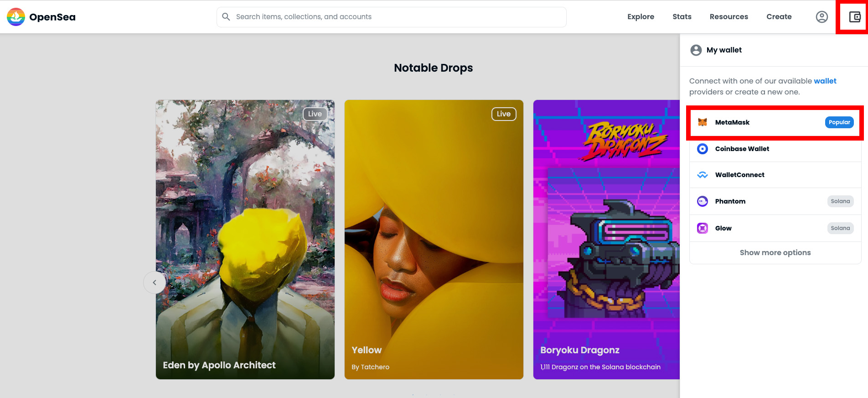
Task: Connect with MetaMask
Action: (775, 122)
